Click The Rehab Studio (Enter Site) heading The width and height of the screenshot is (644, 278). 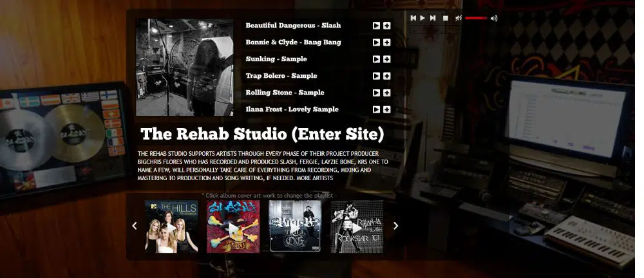point(262,134)
